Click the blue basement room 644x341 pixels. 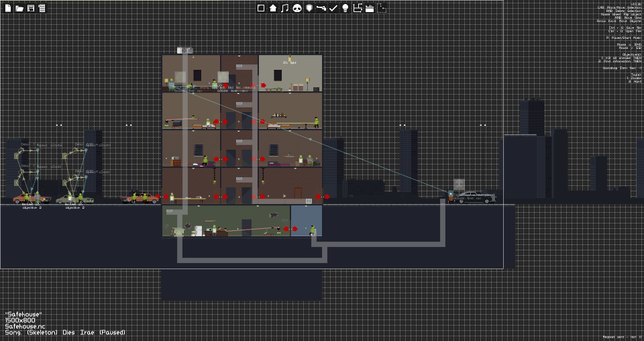307,221
